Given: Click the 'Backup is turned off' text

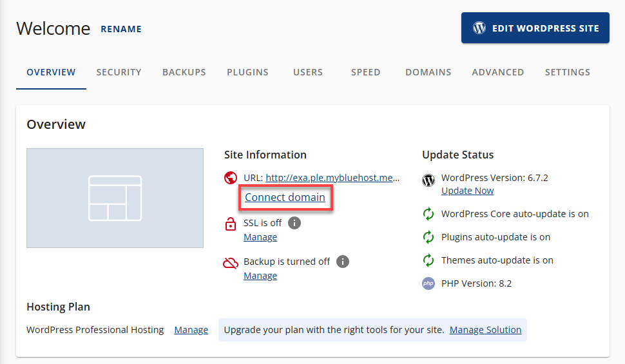Looking at the screenshot, I should coord(287,262).
